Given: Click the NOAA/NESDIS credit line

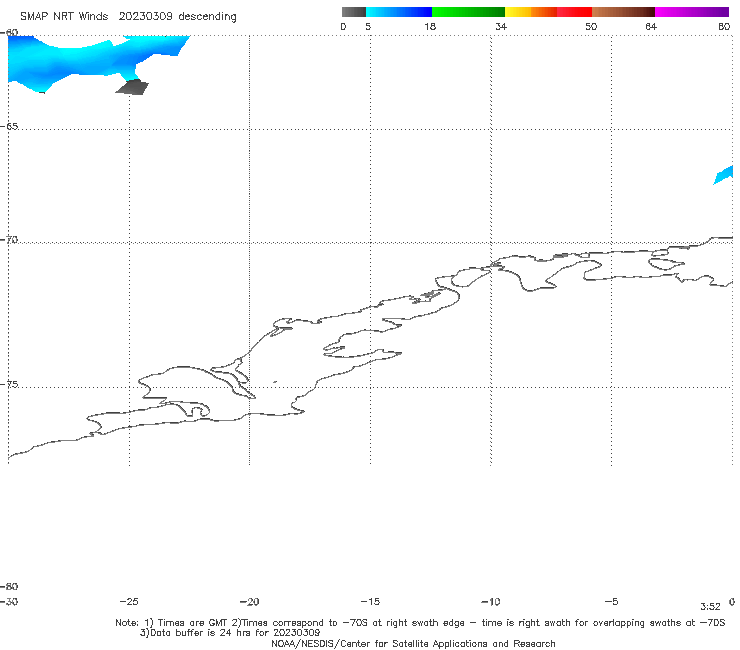Looking at the screenshot, I should 413,644.
